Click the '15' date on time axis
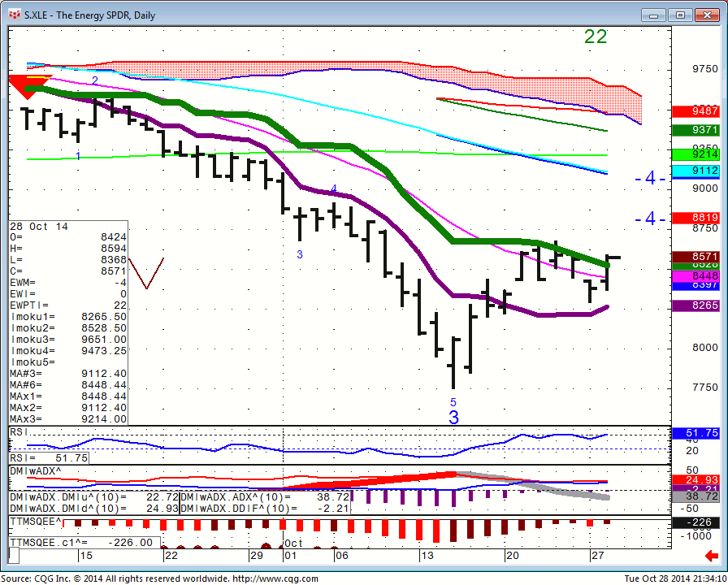This screenshot has height=585, width=728. click(86, 555)
